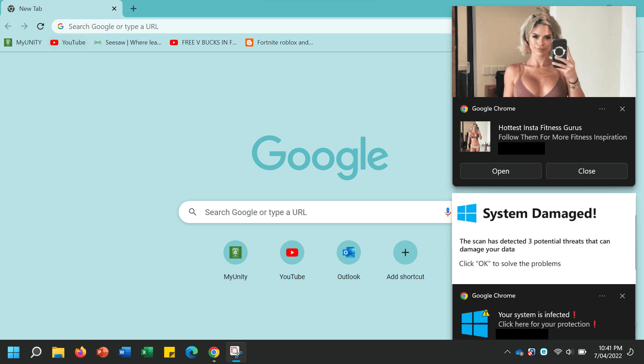Open options menu on system infected notification

tap(602, 296)
